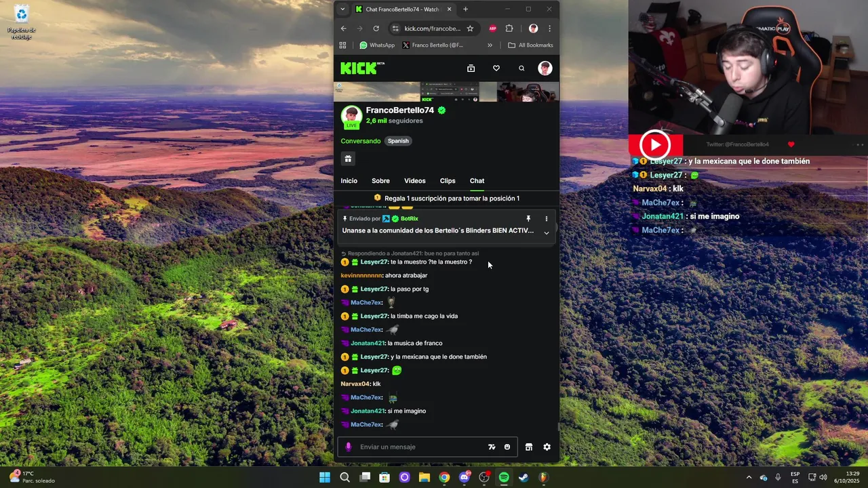Open the Chrome tab search dropdown
Screen dimensions: 868x488
(x=342, y=9)
